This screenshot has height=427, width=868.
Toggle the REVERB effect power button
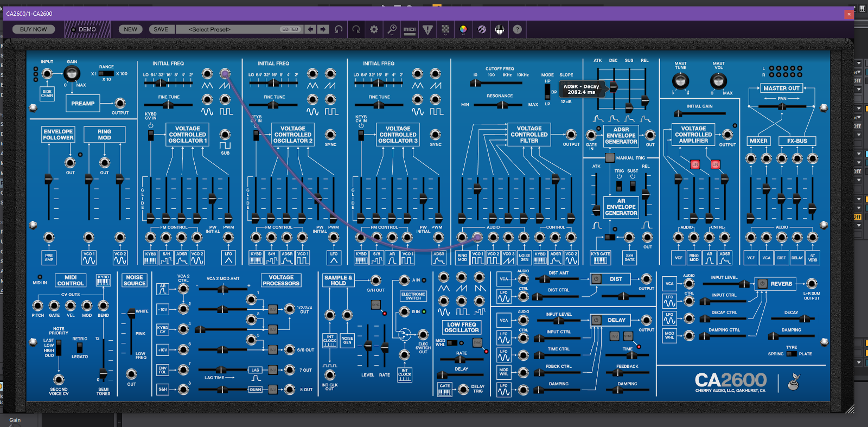click(x=762, y=283)
